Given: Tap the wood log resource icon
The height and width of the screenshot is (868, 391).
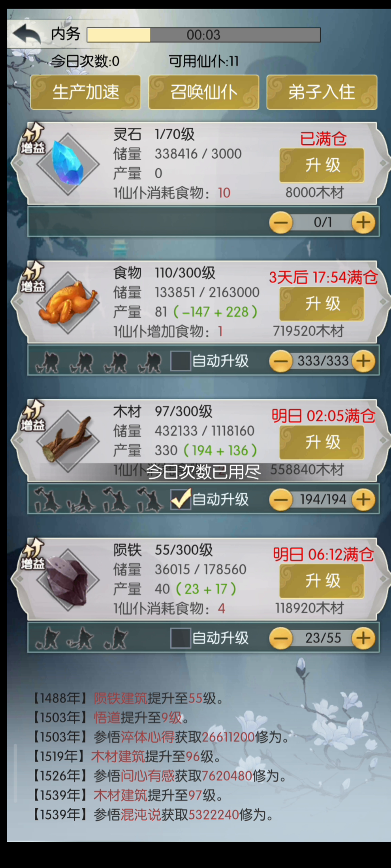Looking at the screenshot, I should tap(68, 440).
